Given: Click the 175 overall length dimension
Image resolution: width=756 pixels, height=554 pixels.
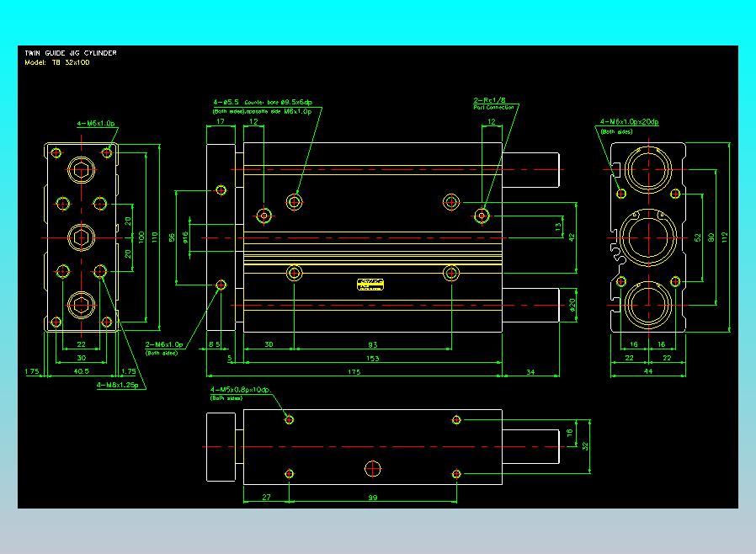Looking at the screenshot, I should click(x=354, y=372).
